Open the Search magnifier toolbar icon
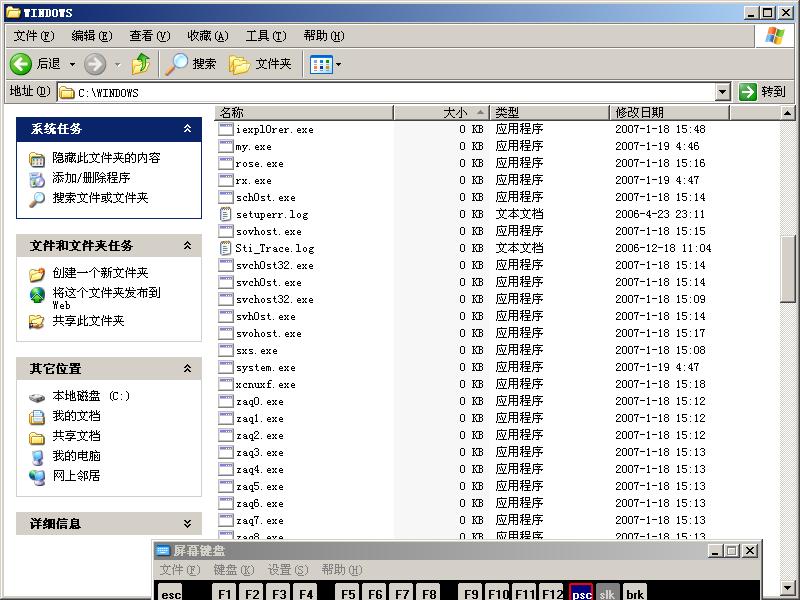The image size is (800, 600). pos(177,64)
